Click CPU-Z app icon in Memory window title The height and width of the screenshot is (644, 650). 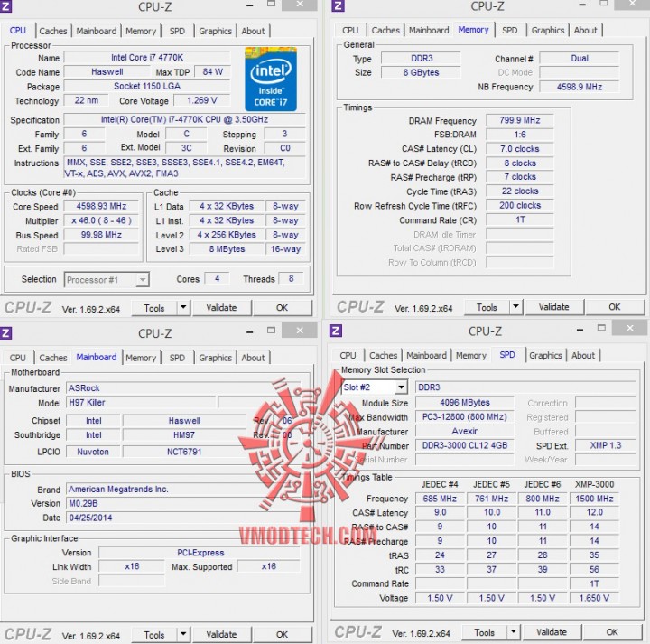tap(338, 5)
